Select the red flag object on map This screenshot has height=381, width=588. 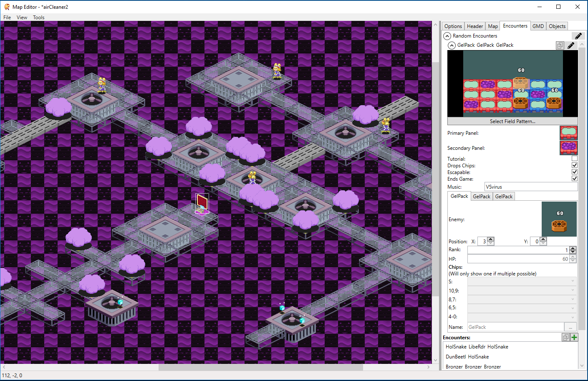pyautogui.click(x=202, y=204)
